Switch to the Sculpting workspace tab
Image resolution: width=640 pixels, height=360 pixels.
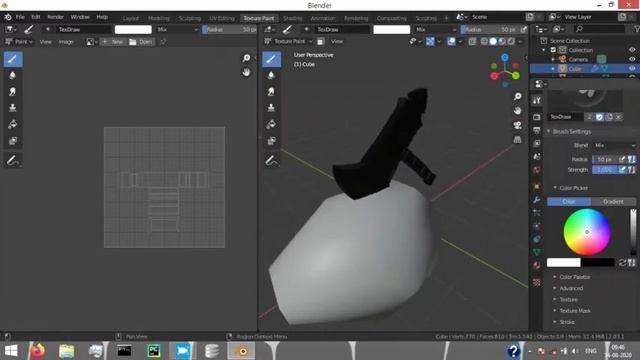point(189,18)
